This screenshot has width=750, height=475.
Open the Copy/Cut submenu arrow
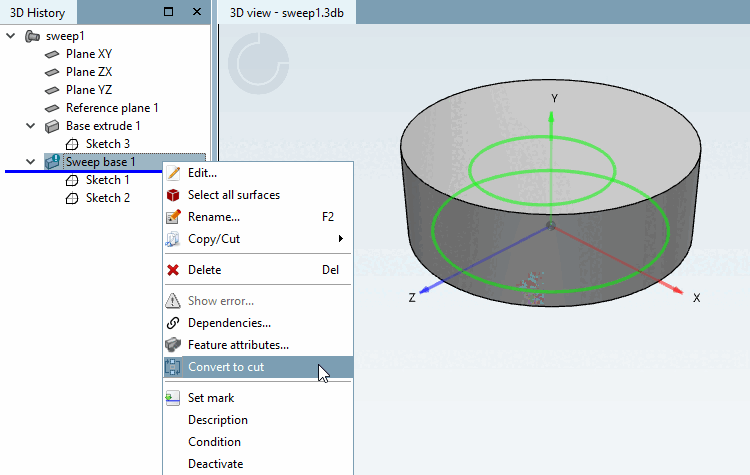pyautogui.click(x=341, y=239)
